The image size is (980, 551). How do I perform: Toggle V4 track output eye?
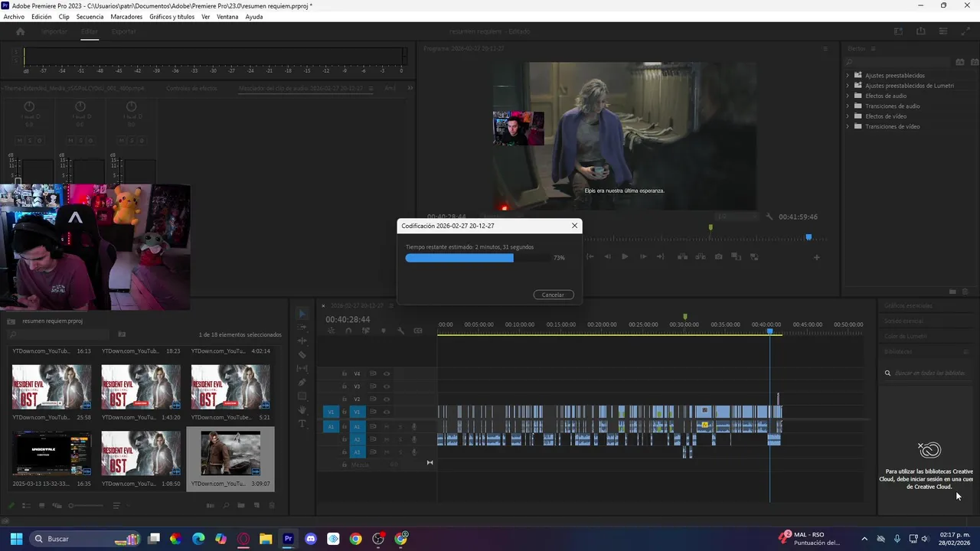tap(387, 373)
